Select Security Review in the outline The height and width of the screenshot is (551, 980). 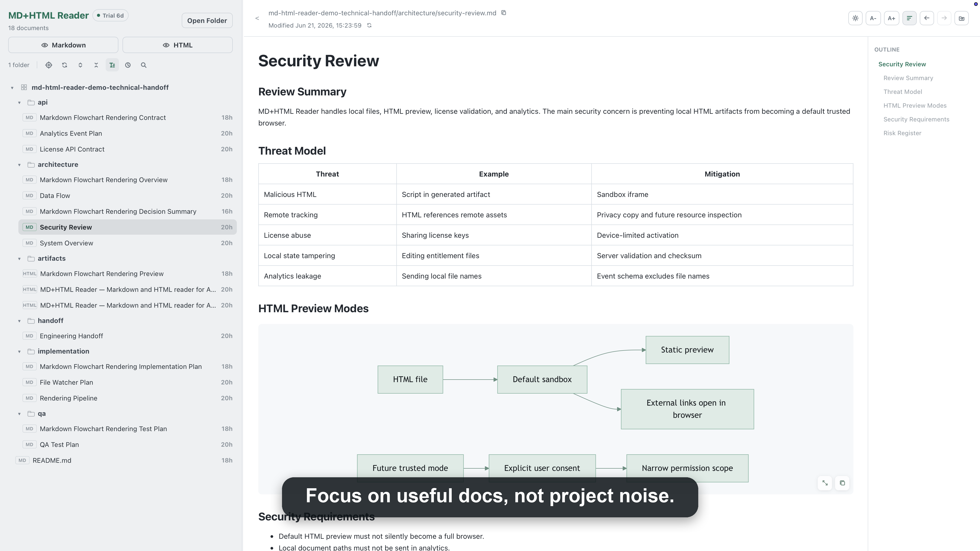[902, 64]
